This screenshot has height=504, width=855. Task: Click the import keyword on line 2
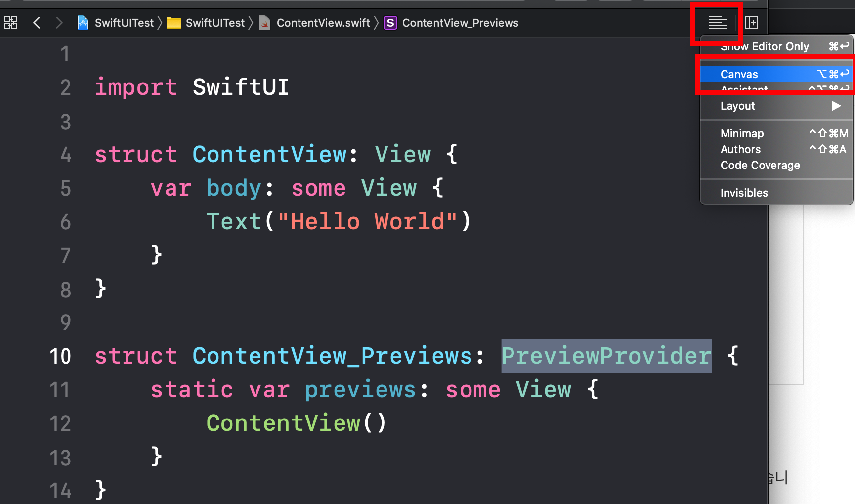click(136, 87)
